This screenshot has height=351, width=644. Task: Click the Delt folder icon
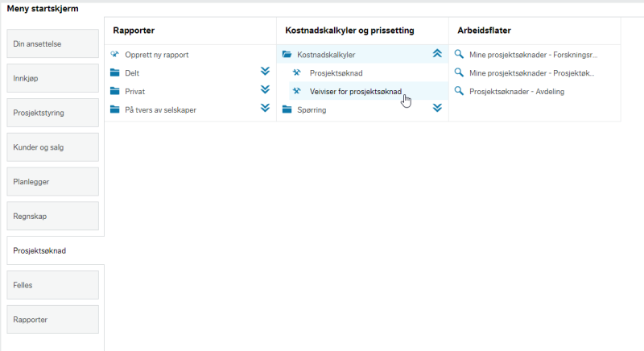point(115,72)
